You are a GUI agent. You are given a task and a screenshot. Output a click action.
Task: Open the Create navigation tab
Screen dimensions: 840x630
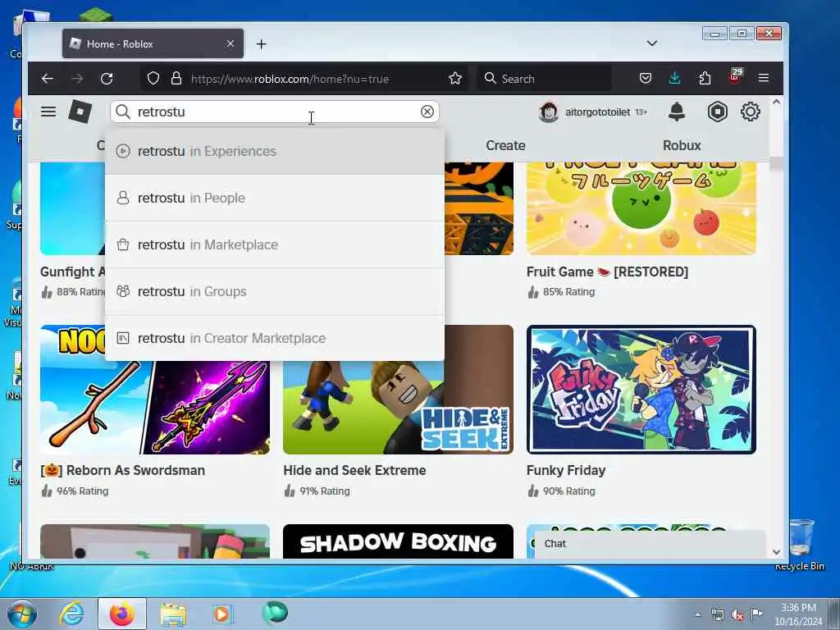tap(505, 145)
